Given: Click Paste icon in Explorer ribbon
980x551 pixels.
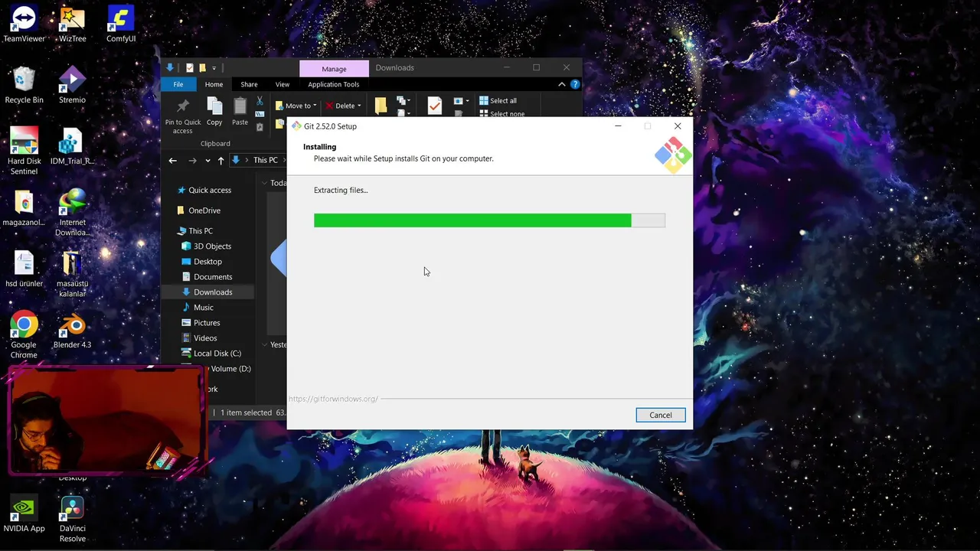Looking at the screenshot, I should coord(240,112).
